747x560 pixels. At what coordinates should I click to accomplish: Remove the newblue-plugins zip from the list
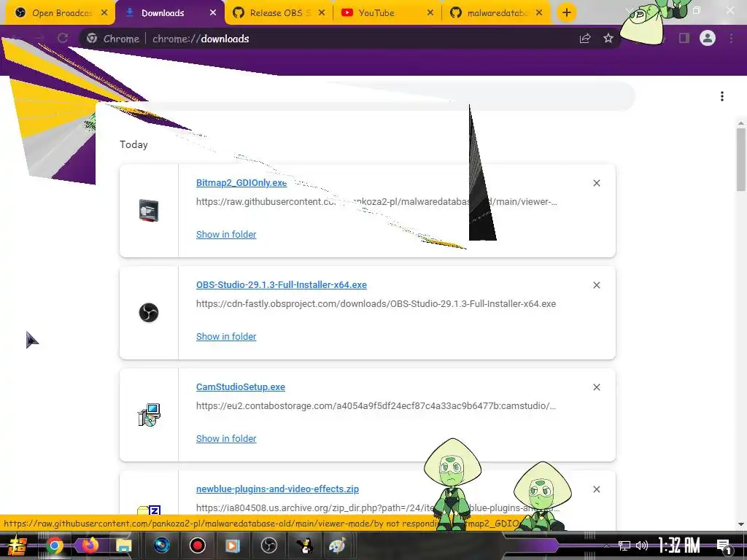597,489
